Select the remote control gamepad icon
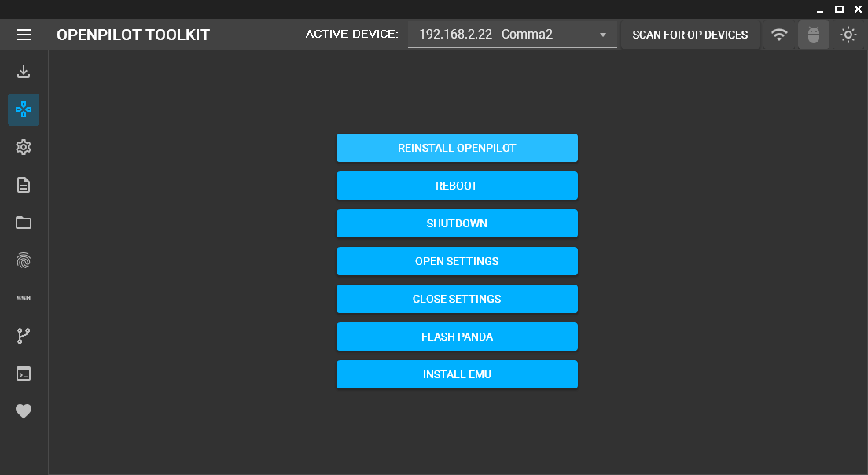The image size is (868, 475). click(24, 109)
